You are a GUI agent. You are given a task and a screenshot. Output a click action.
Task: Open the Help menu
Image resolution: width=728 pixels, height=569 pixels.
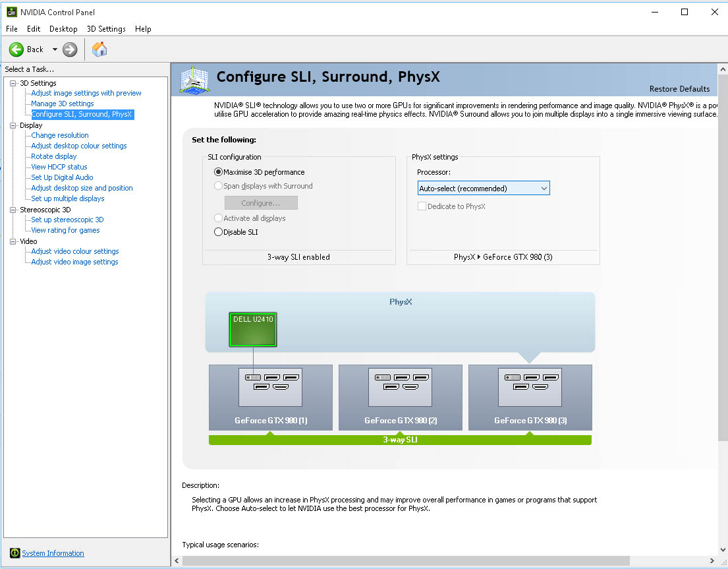click(x=143, y=29)
